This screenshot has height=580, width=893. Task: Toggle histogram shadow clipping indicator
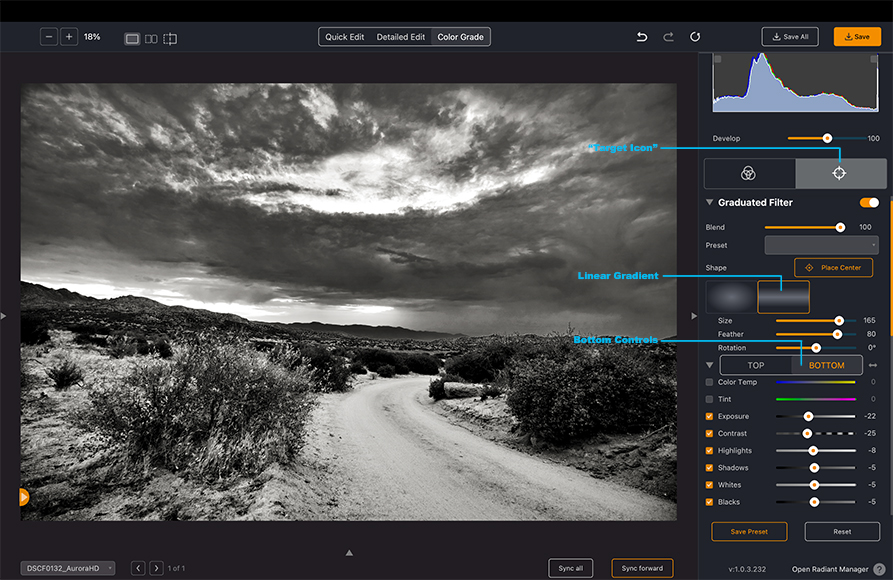coord(718,59)
